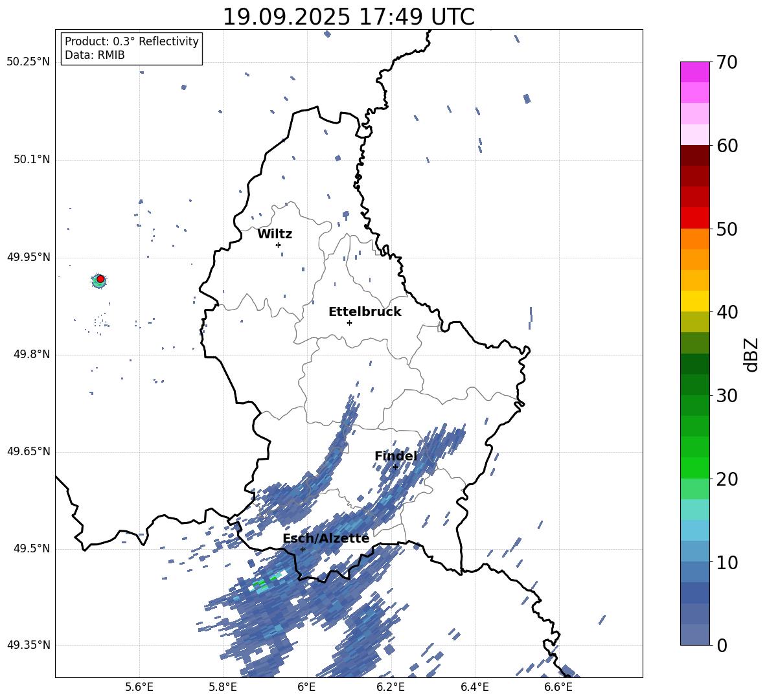Viewport: 767px width, 700px height.
Task: Click the orange swatch just below 50
Action: (x=694, y=238)
